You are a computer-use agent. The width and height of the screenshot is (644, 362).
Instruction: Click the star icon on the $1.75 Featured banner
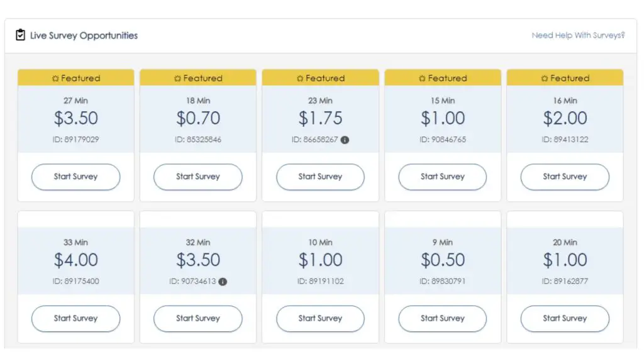pos(300,78)
